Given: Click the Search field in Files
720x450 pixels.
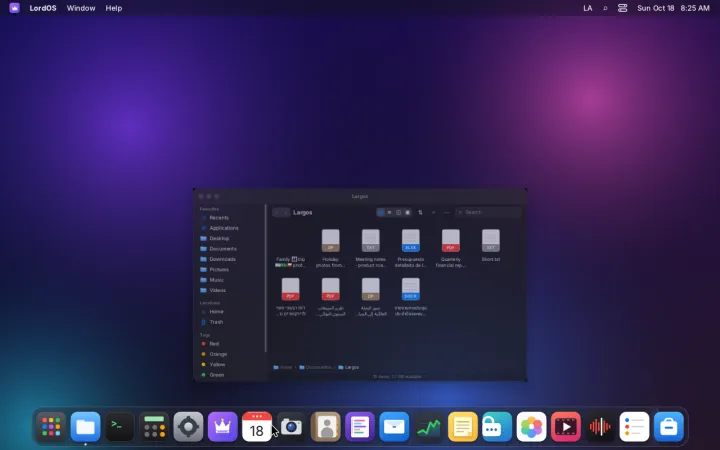Looking at the screenshot, I should pyautogui.click(x=489, y=212).
